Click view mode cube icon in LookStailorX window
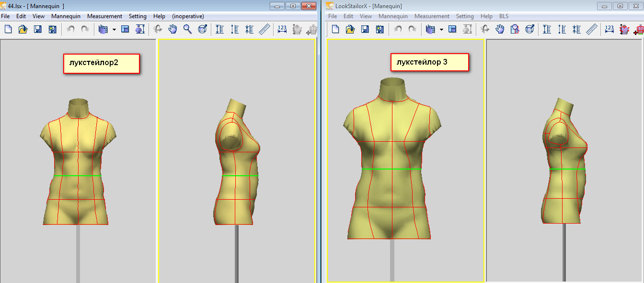644x283 pixels. tap(430, 29)
